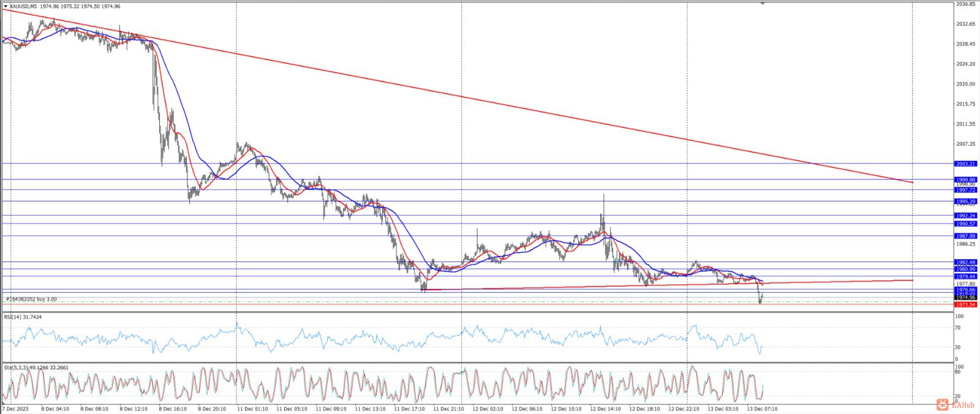Image resolution: width=980 pixels, height=414 pixels.
Task: Click the XAUUSD,M5 chart title text
Action: click(23, 6)
